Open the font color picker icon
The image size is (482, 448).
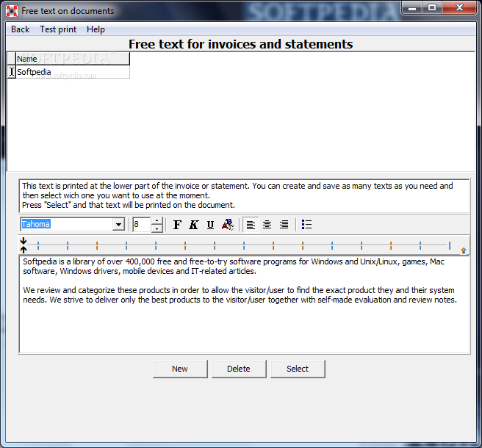[x=228, y=225]
